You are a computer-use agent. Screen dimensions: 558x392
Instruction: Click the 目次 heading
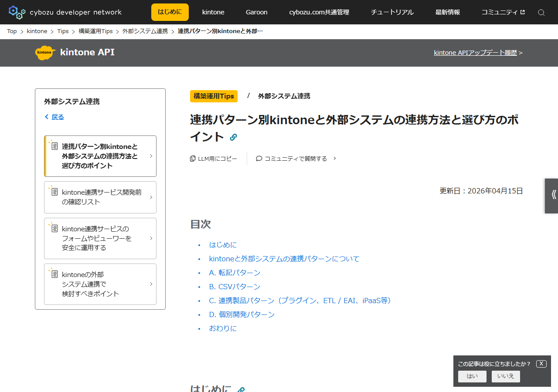tap(201, 224)
